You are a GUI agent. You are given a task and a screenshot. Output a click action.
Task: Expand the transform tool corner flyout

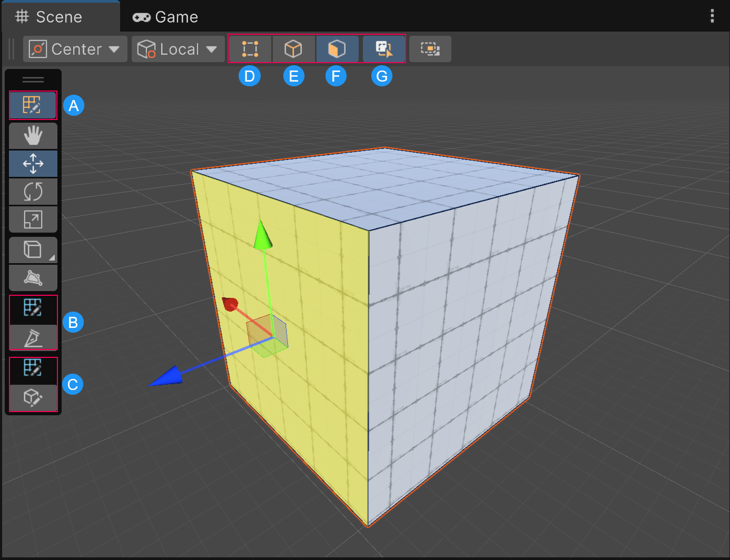[54, 257]
